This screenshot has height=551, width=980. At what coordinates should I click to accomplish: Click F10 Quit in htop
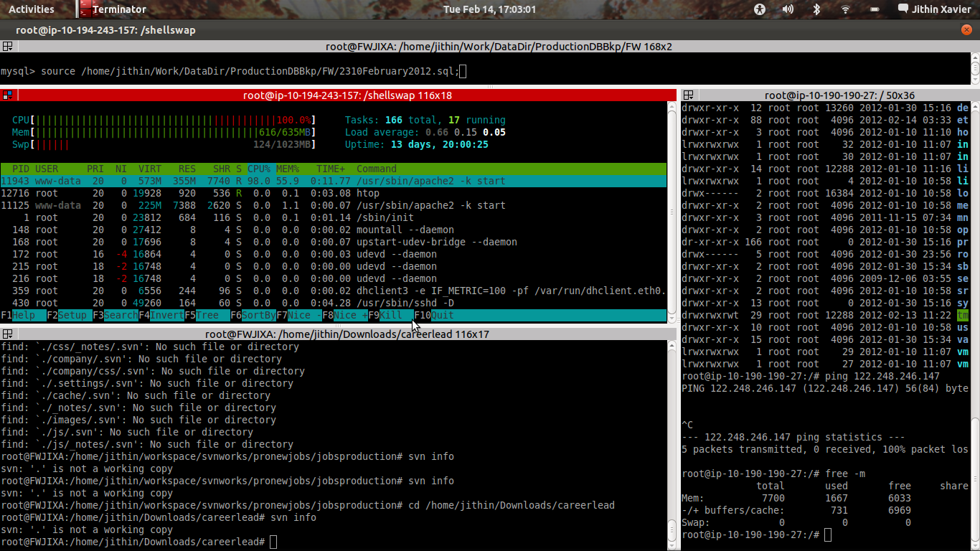(434, 315)
